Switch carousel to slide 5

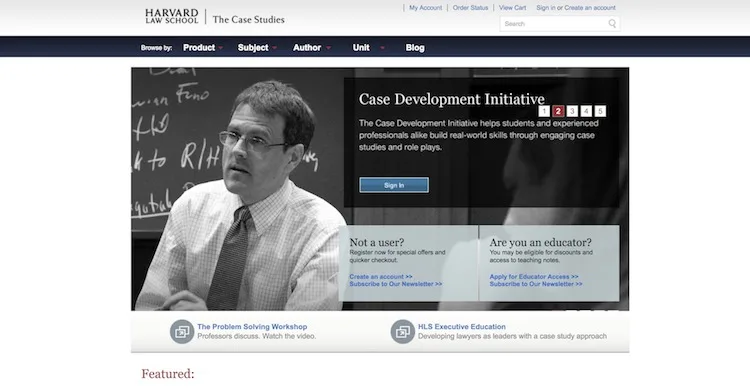click(x=600, y=111)
